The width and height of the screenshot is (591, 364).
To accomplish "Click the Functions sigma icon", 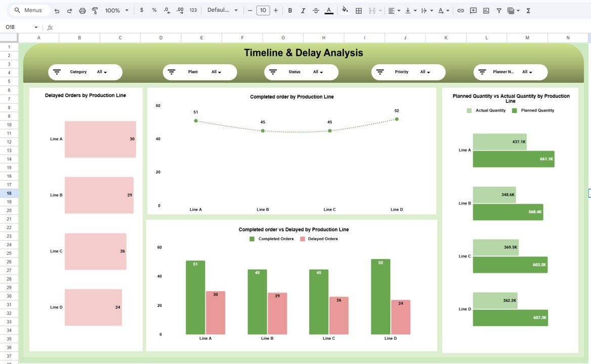I will tap(528, 10).
